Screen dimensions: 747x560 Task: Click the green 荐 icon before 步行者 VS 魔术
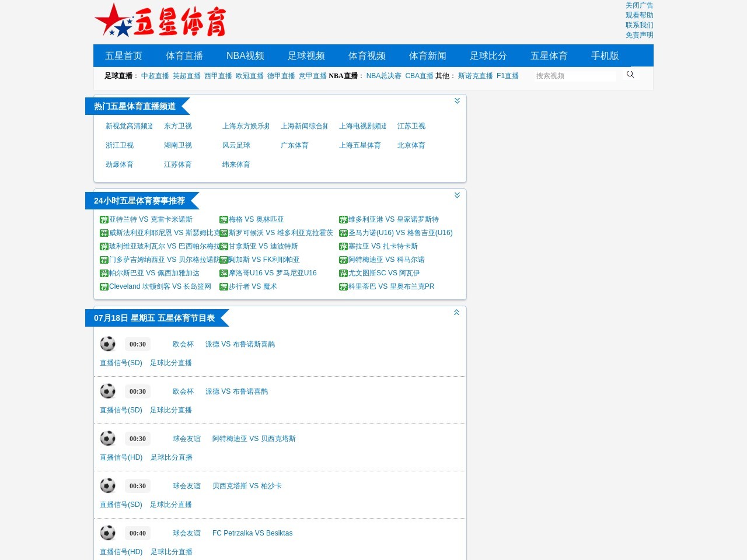tap(224, 286)
